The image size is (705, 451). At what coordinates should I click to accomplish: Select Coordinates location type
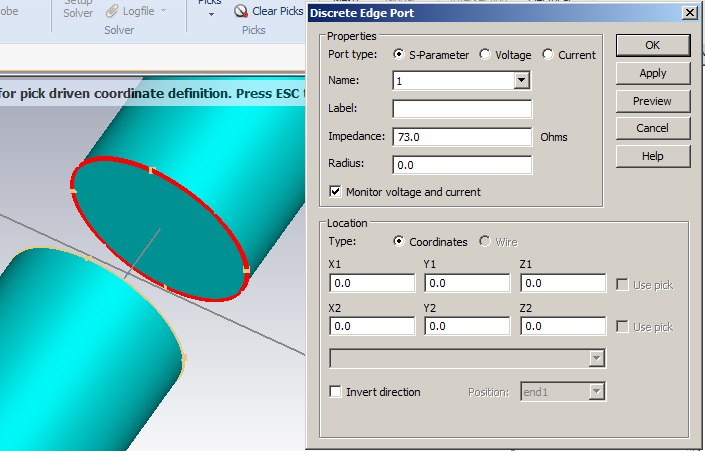[x=400, y=242]
